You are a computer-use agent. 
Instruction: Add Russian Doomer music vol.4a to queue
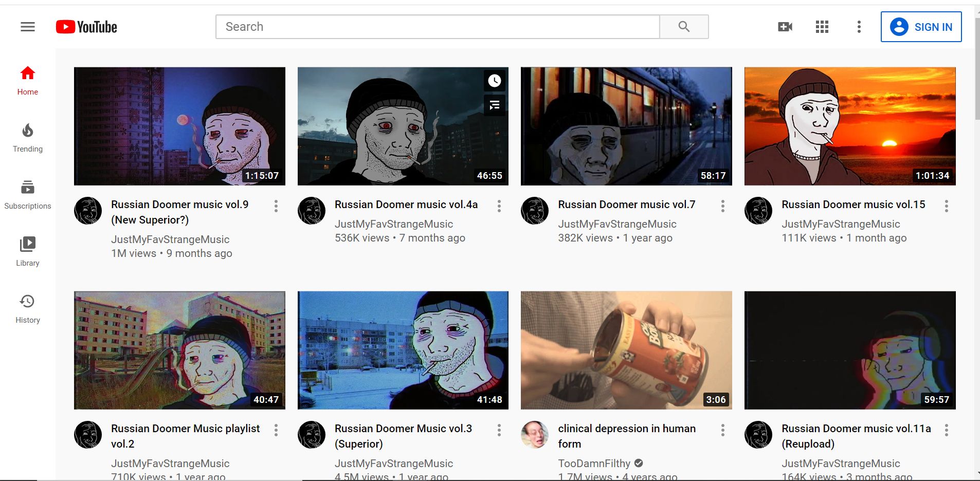[x=494, y=104]
